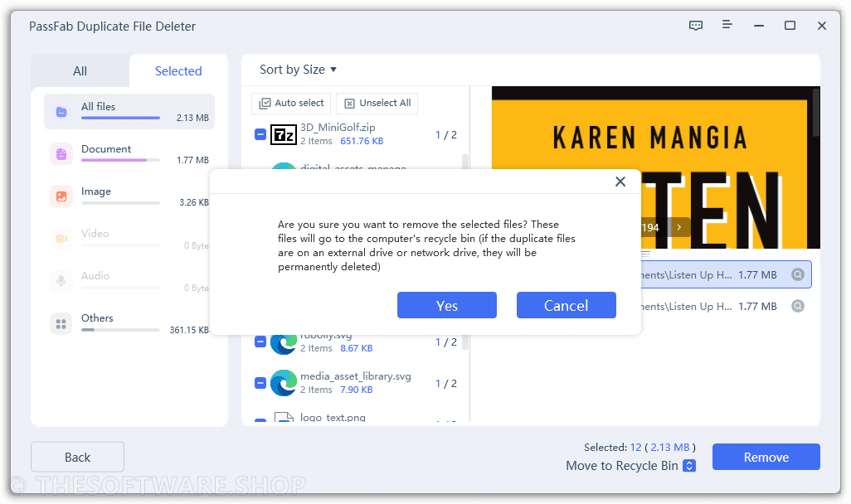This screenshot has height=504, width=851.
Task: Select the Document category
Action: point(129,154)
